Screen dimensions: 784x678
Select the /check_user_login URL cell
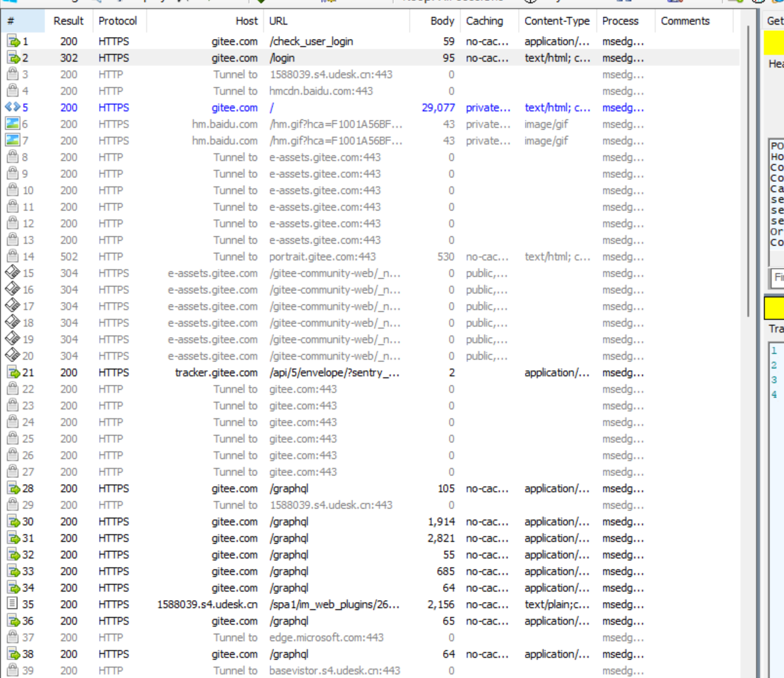click(x=311, y=41)
